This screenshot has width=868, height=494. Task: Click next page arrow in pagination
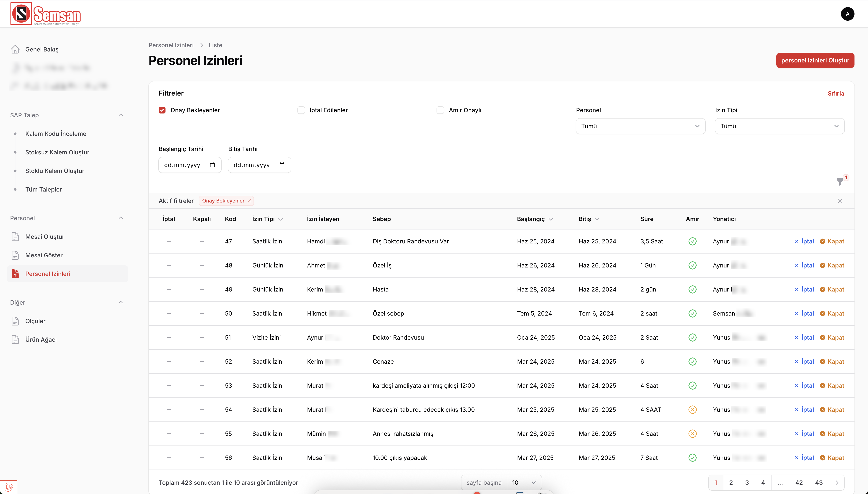(x=837, y=482)
